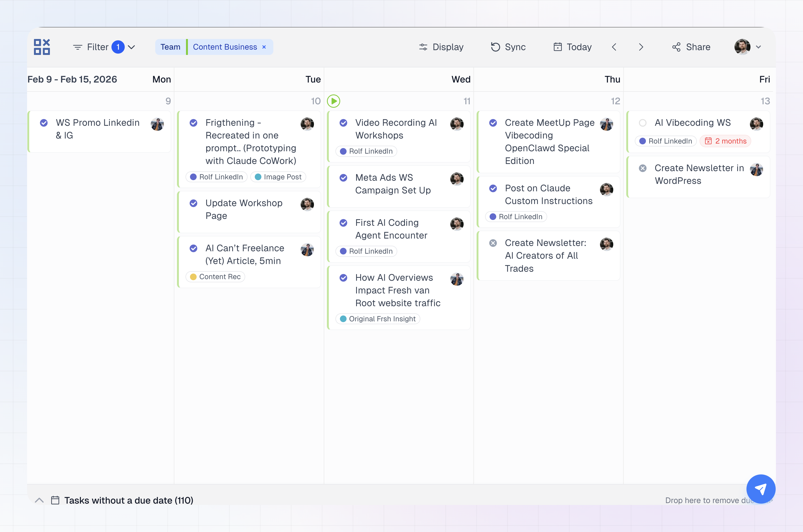The image size is (803, 532).
Task: Open the Filter menu
Action: (x=104, y=47)
